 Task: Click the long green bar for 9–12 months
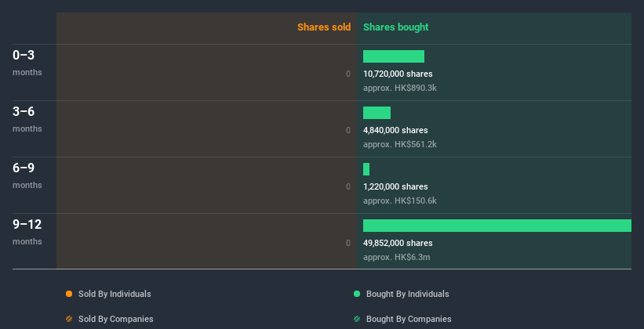(x=497, y=226)
